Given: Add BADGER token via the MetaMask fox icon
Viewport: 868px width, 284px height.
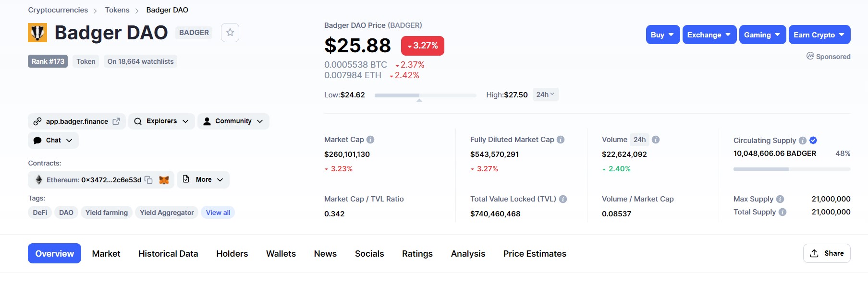Looking at the screenshot, I should tap(163, 179).
